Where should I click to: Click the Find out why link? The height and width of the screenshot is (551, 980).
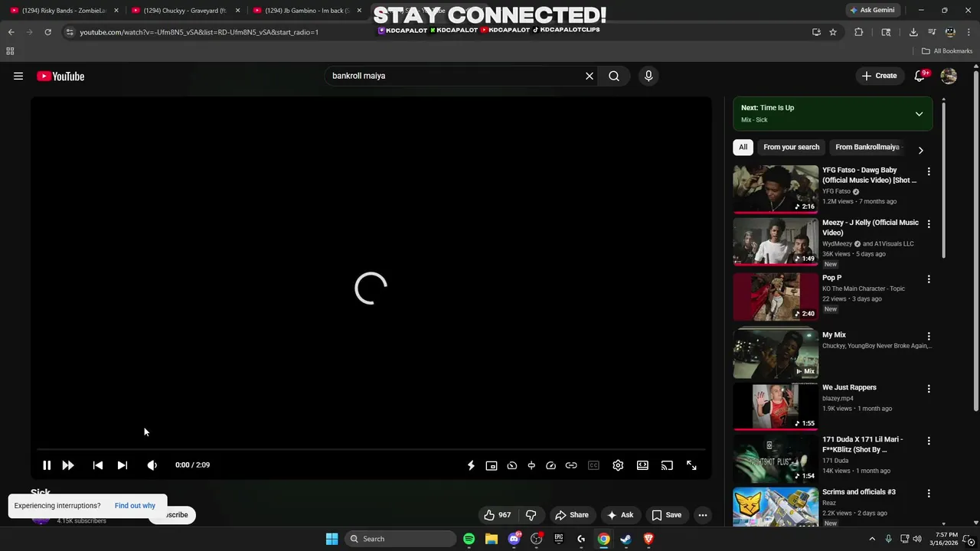(x=135, y=506)
